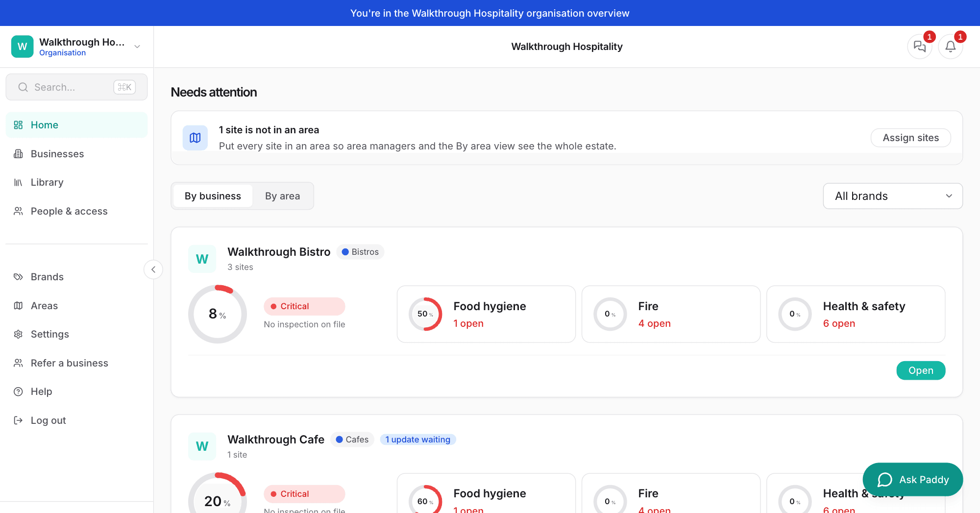Image resolution: width=980 pixels, height=513 pixels.
Task: Click the Walkthrough Bistro W logo
Action: 202,259
